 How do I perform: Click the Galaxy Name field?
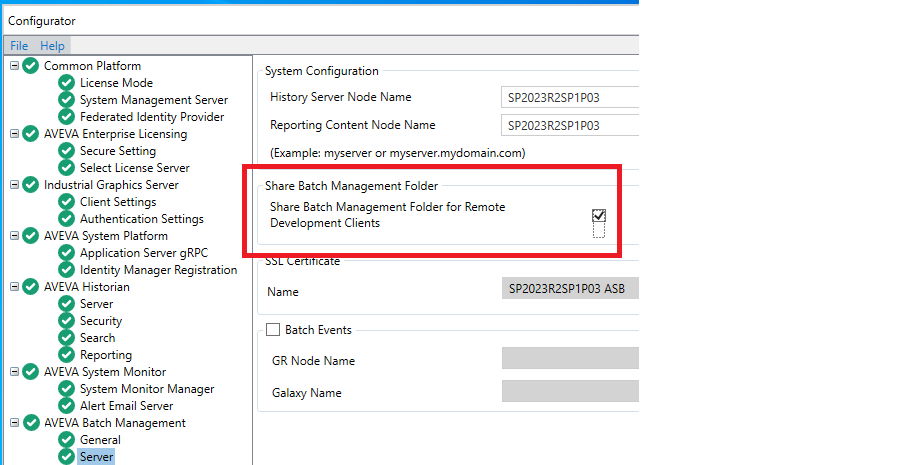(x=570, y=391)
